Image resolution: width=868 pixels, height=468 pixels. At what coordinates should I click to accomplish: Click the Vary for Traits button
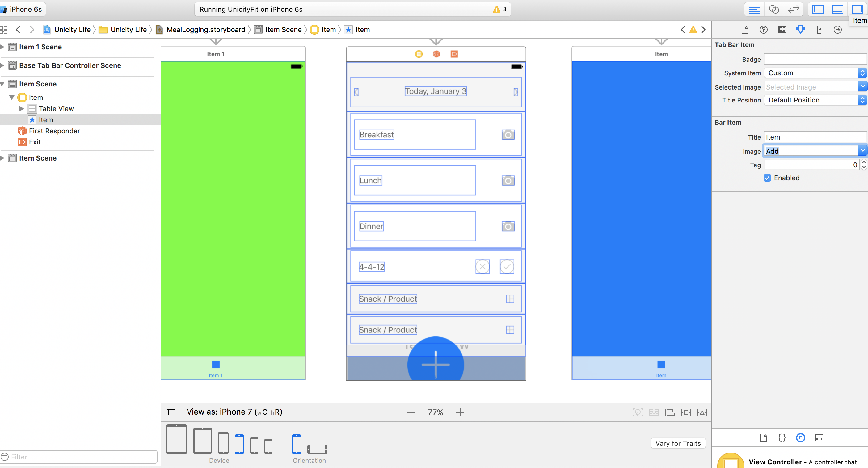point(678,443)
